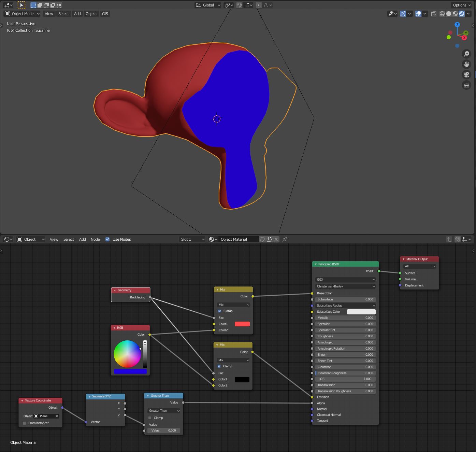Enable From Instancer on Texture Coordinate node
Viewport: 476px width, 452px height.
tap(24, 423)
